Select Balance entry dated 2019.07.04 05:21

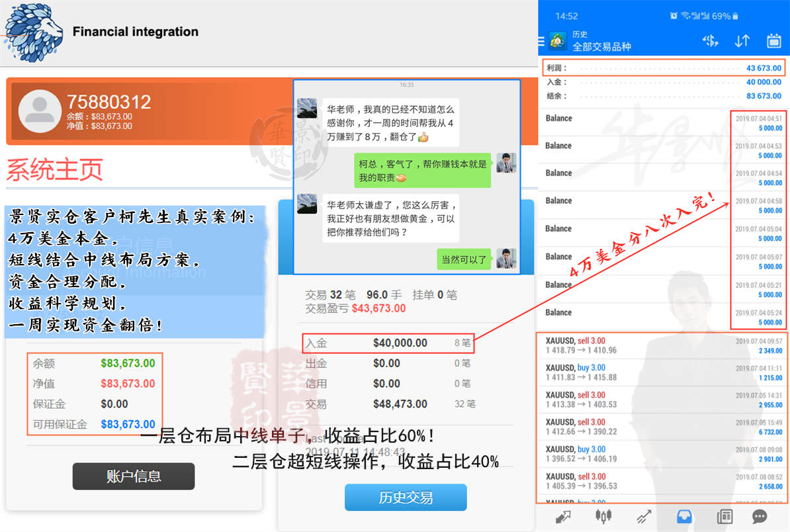tap(664, 289)
